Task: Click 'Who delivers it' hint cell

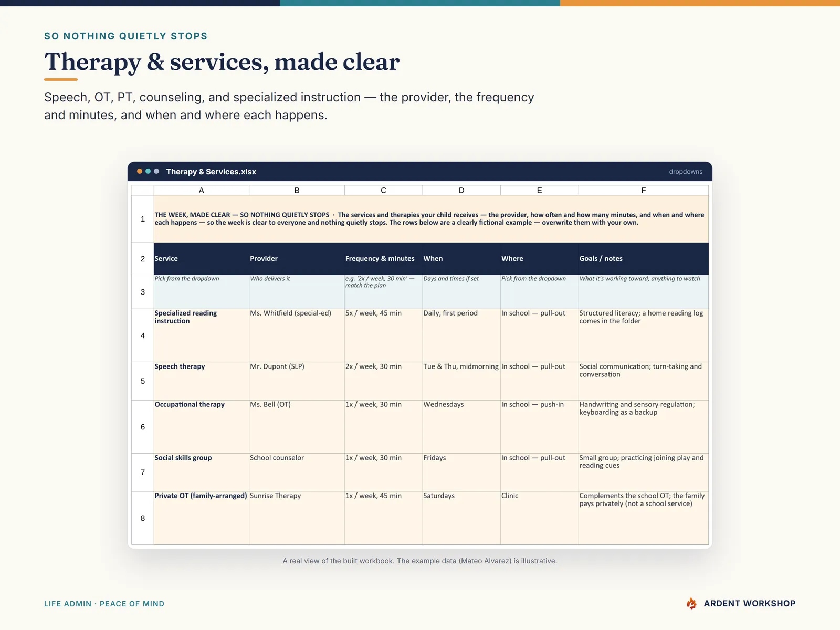Action: [x=297, y=292]
